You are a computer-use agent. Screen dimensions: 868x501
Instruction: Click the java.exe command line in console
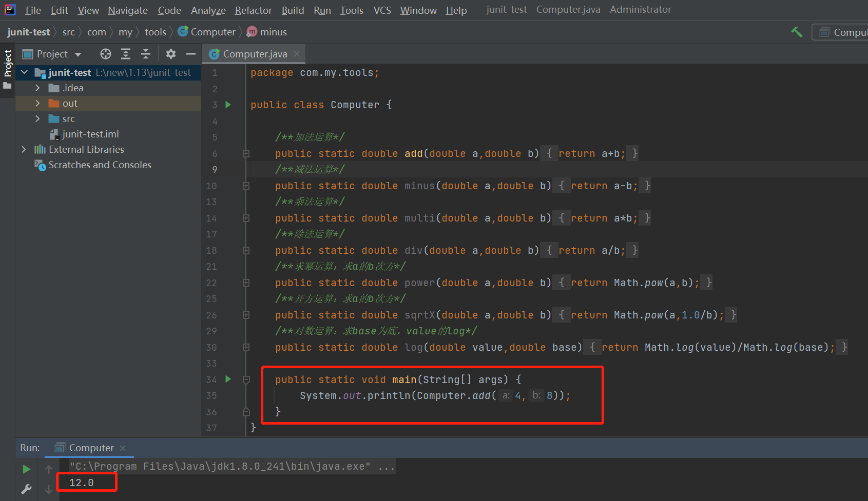[232, 466]
